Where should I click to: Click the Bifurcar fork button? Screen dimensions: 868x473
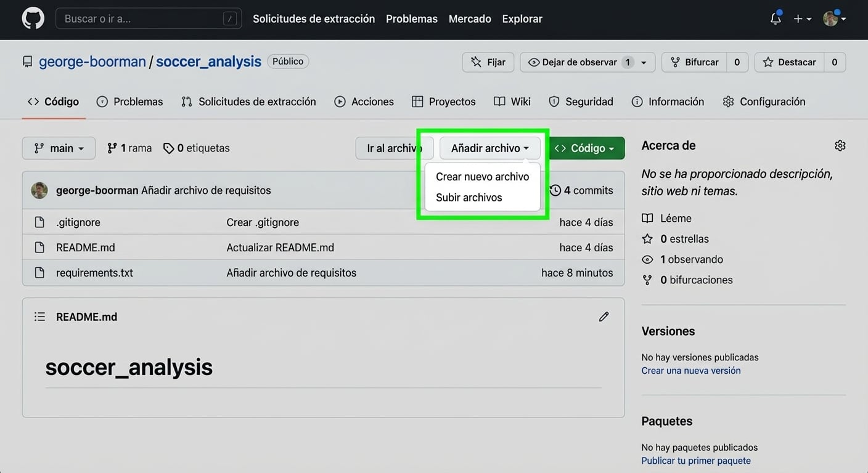(x=694, y=62)
